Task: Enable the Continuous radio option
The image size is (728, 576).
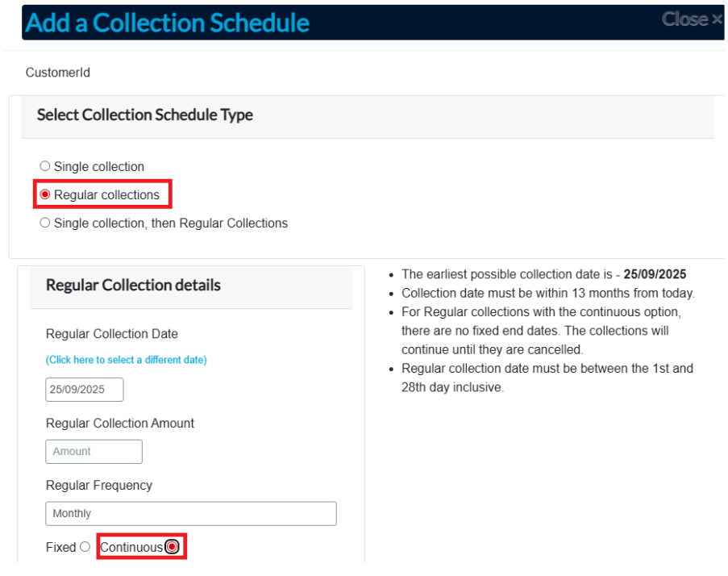Action: [x=172, y=547]
